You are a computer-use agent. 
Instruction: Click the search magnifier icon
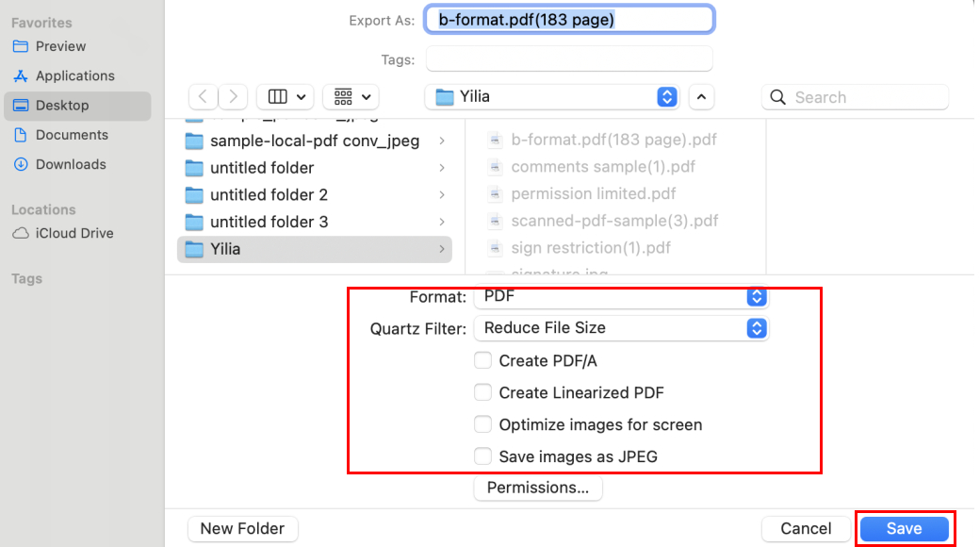click(776, 97)
